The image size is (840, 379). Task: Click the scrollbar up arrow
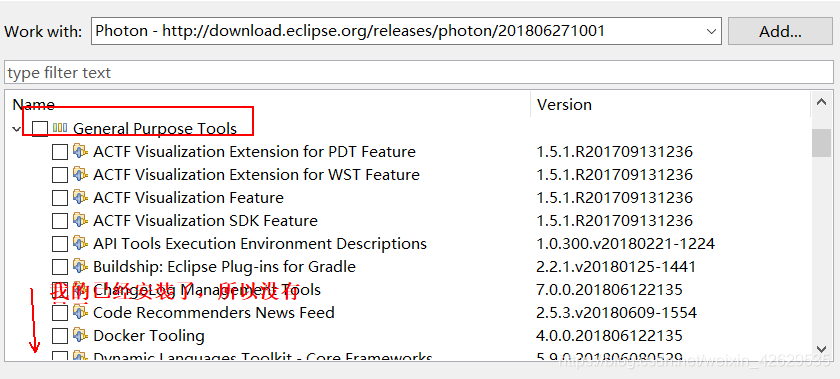pyautogui.click(x=821, y=101)
